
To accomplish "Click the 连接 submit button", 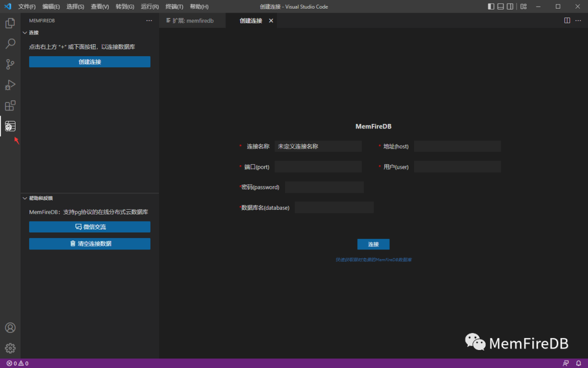I will click(373, 244).
